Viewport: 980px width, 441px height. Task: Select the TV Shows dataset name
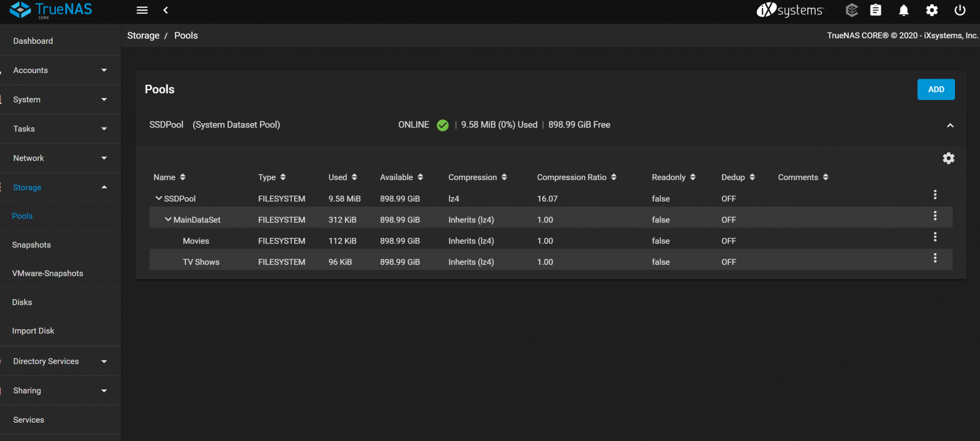point(201,262)
